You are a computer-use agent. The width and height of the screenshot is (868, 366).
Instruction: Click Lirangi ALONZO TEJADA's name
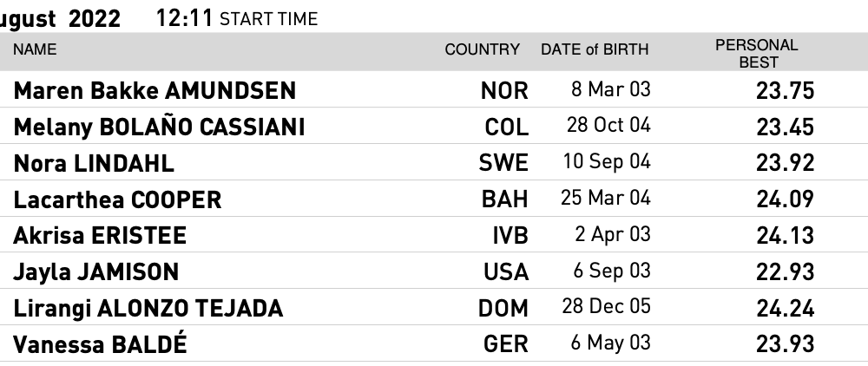coord(148,309)
